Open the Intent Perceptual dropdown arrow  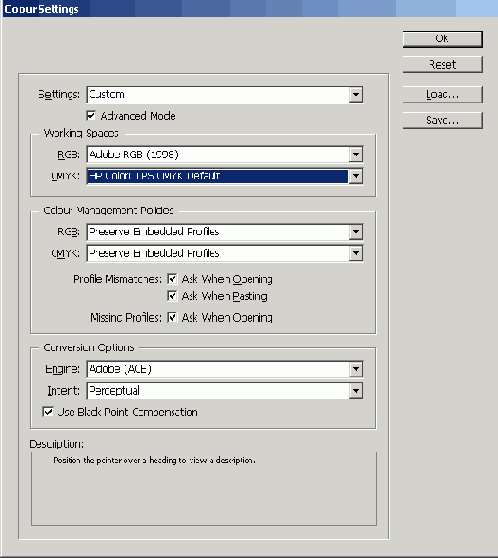pyautogui.click(x=356, y=391)
